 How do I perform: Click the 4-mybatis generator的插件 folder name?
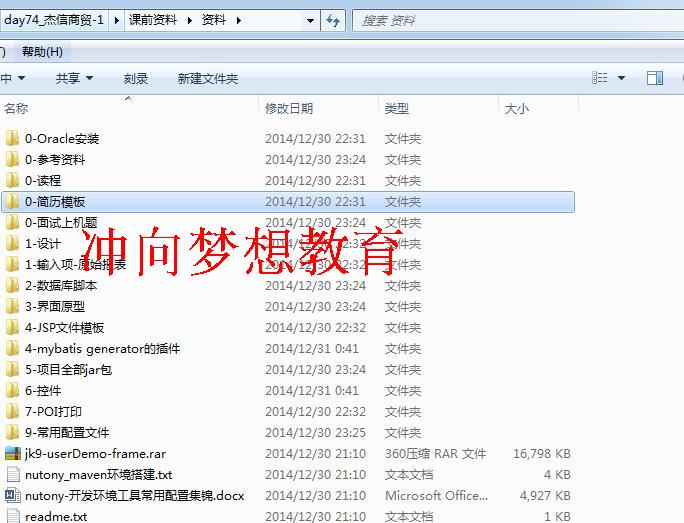103,349
